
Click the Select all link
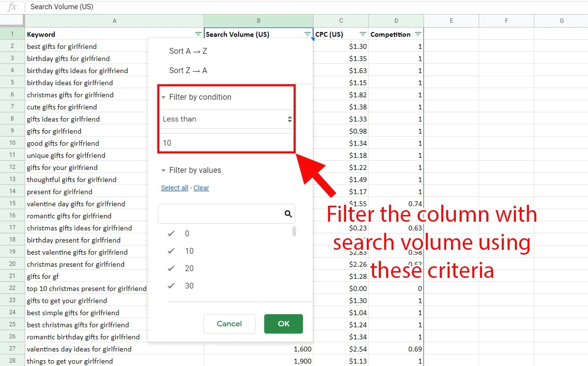[x=174, y=188]
